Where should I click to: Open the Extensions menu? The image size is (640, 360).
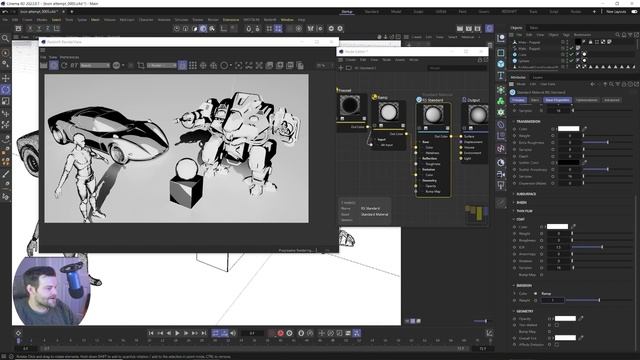tap(231, 20)
